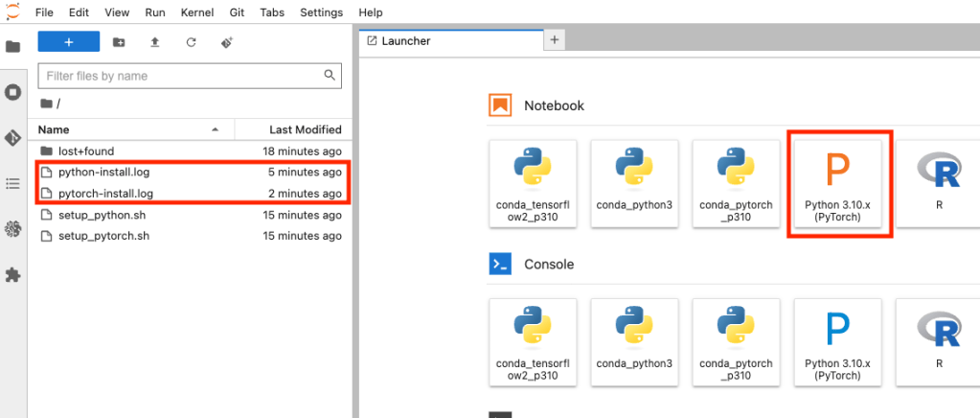Sort files by Name column header
The height and width of the screenshot is (418, 980).
coord(54,129)
